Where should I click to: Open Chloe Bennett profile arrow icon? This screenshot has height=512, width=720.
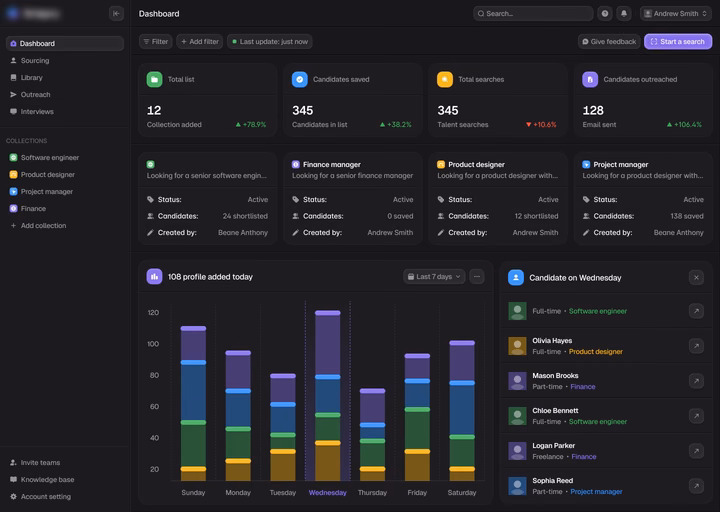coord(696,416)
